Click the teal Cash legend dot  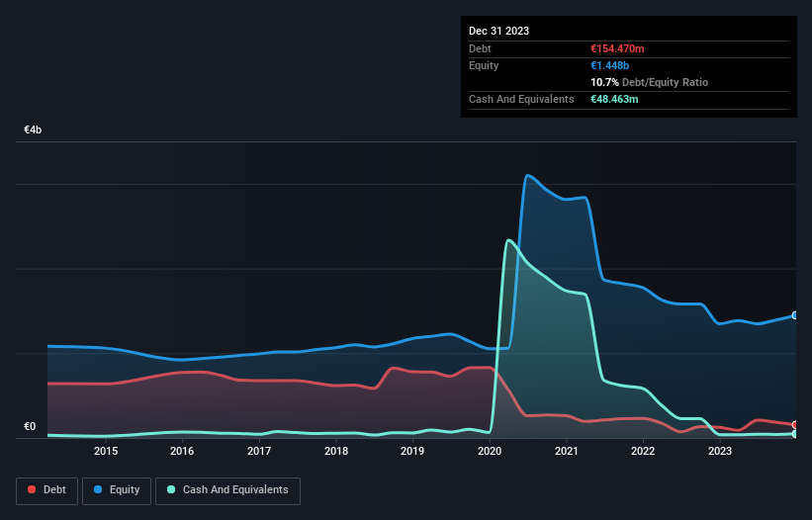pos(171,489)
